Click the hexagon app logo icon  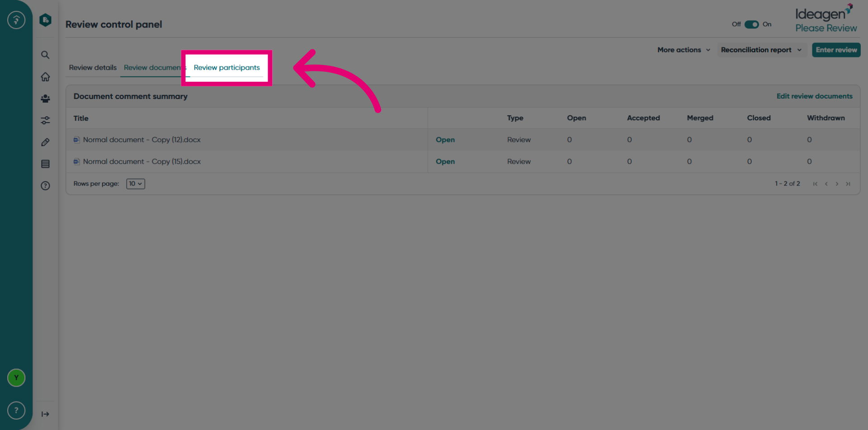[x=45, y=20]
